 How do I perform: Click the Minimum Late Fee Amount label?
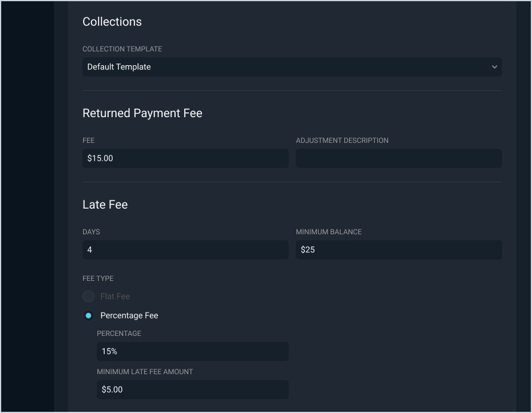click(x=145, y=372)
